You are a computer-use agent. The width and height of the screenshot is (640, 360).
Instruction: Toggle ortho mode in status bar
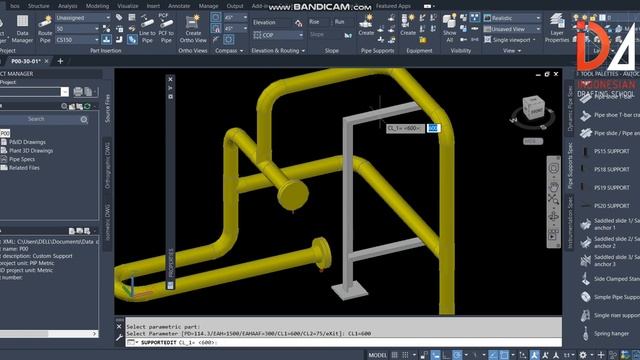click(446, 355)
